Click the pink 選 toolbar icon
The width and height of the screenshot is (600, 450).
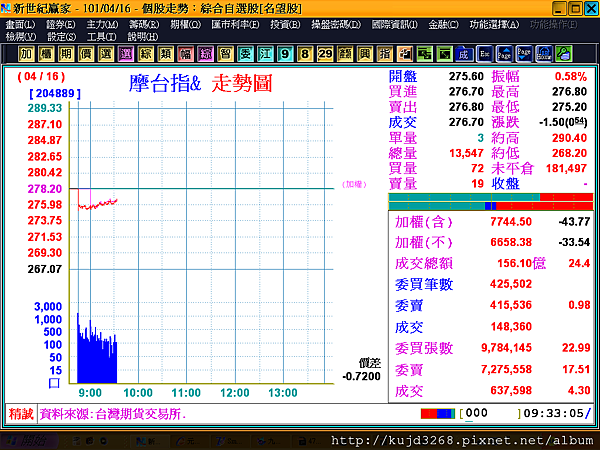(x=126, y=54)
